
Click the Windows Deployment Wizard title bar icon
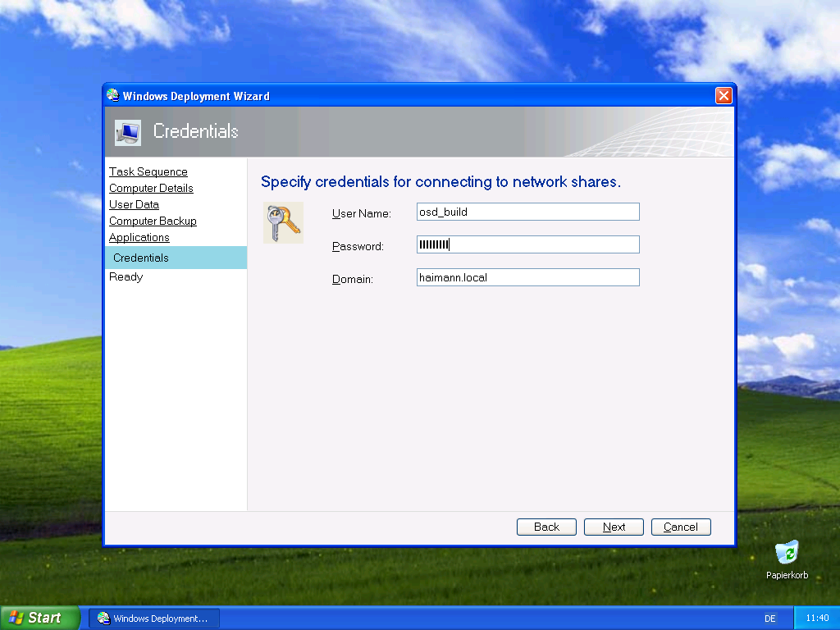pyautogui.click(x=112, y=95)
